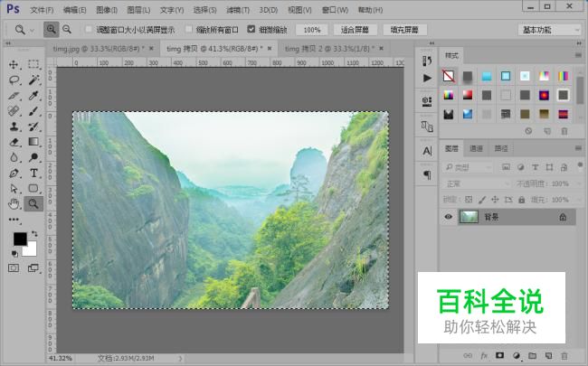Switch to the timg.jpg document tab

point(99,49)
